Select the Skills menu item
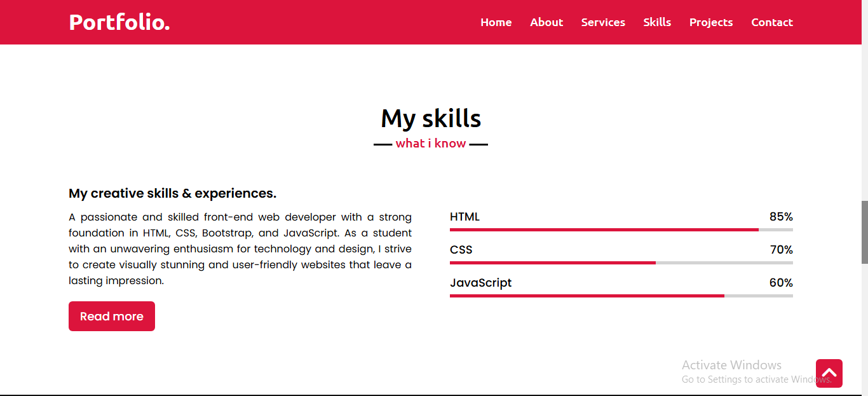 [x=657, y=22]
